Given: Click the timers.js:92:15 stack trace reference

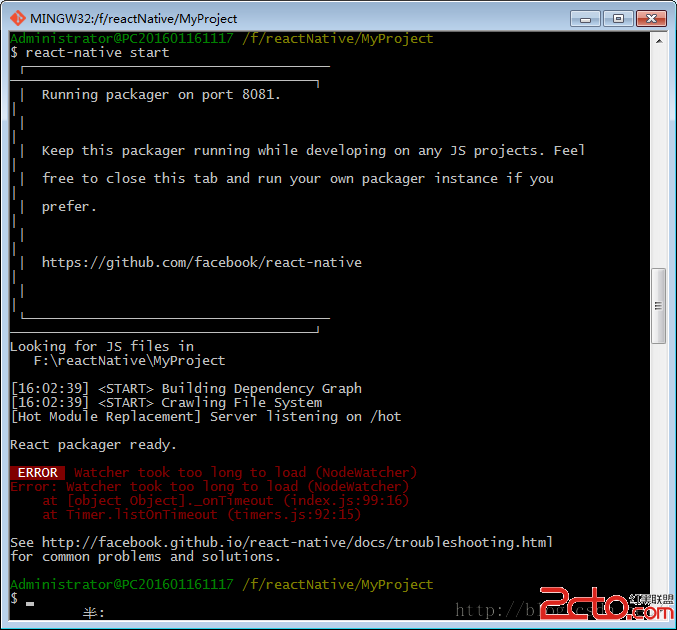Looking at the screenshot, I should [x=294, y=515].
